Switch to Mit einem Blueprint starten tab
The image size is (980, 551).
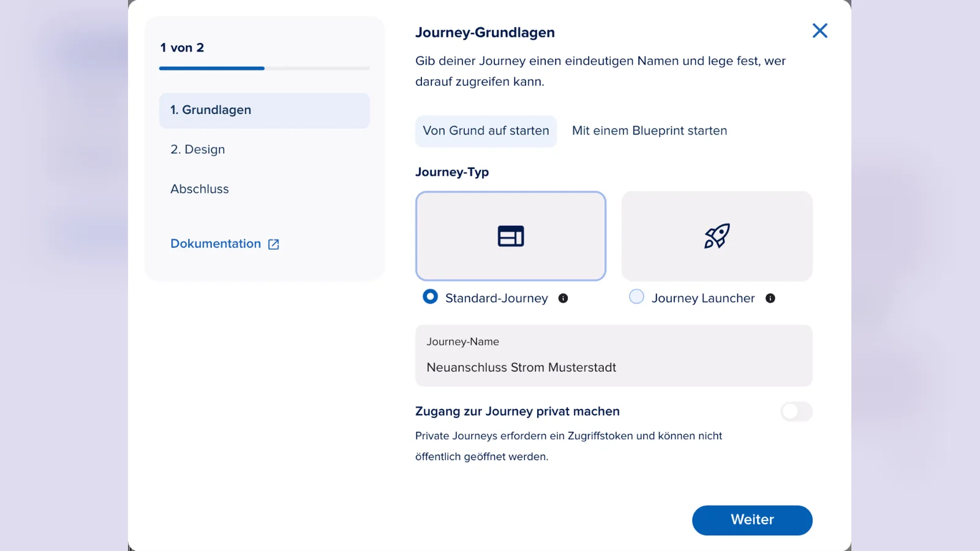coord(649,131)
